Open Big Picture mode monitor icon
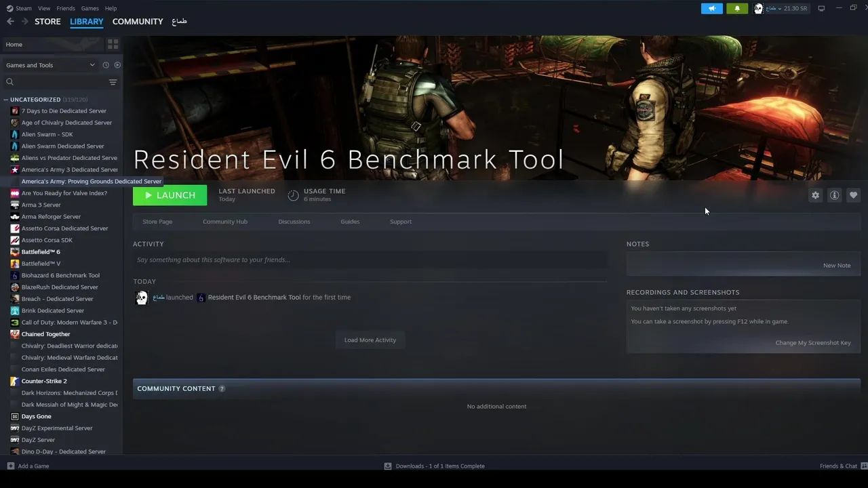Viewport: 868px width, 488px height. 821,8
